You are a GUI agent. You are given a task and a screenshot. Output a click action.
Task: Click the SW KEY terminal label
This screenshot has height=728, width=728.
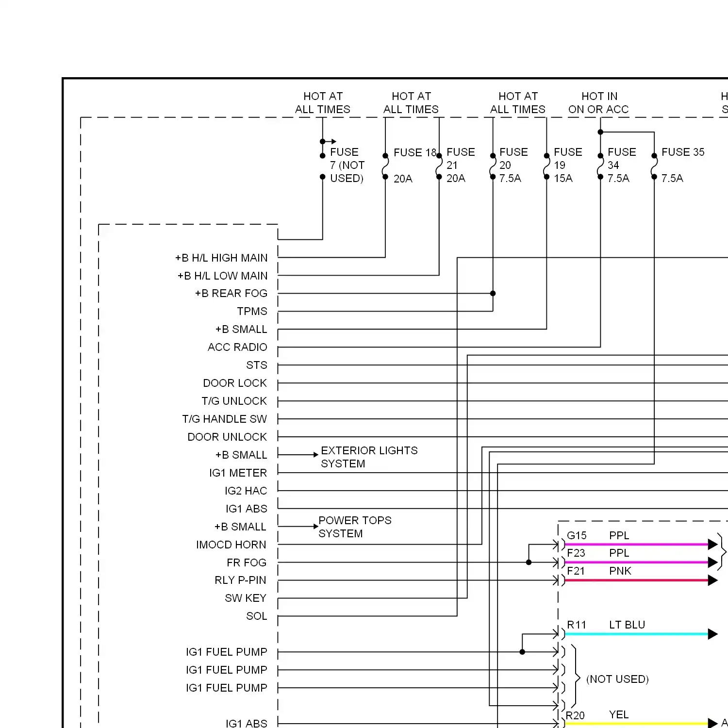pyautogui.click(x=246, y=598)
